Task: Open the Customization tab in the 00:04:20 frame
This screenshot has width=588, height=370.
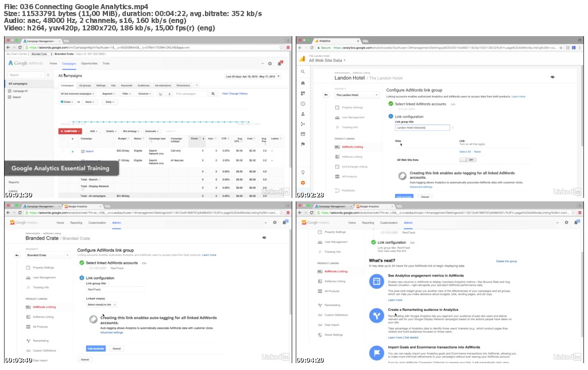Action: click(x=389, y=223)
